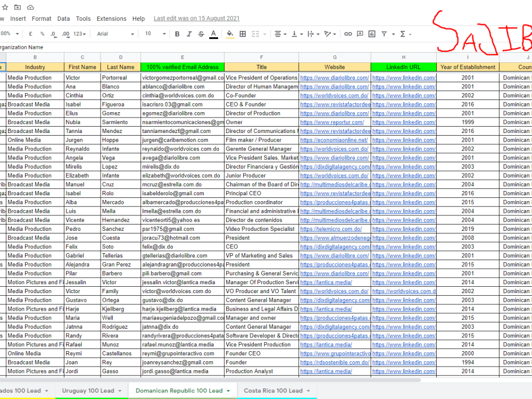Select cell Video Production Specialist
The image size is (532, 399).
261,229
